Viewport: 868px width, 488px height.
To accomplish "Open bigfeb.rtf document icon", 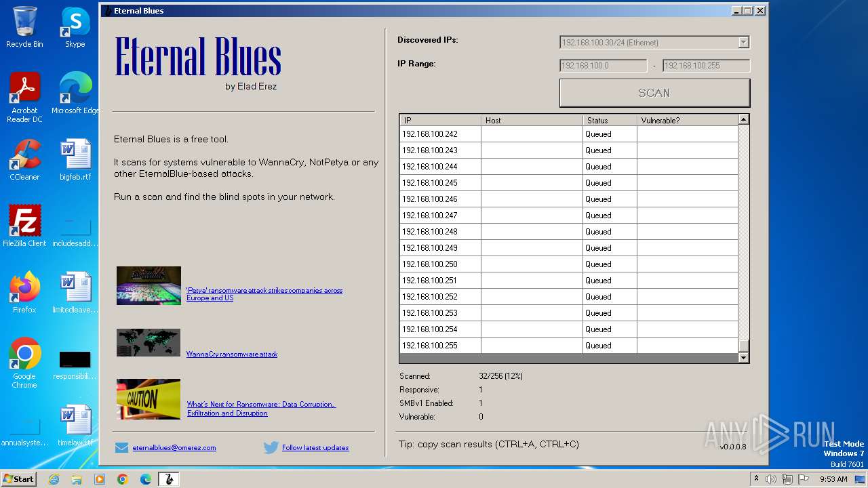I will [x=75, y=160].
